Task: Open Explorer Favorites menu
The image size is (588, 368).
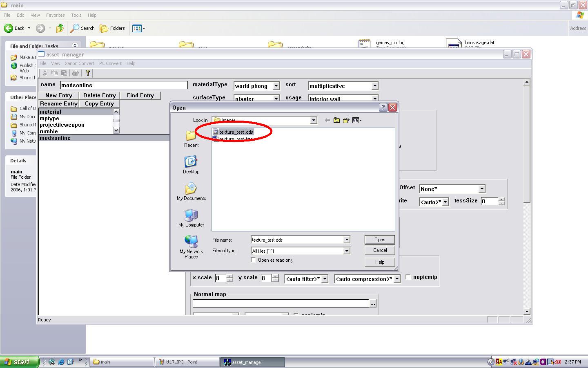Action: (x=55, y=15)
